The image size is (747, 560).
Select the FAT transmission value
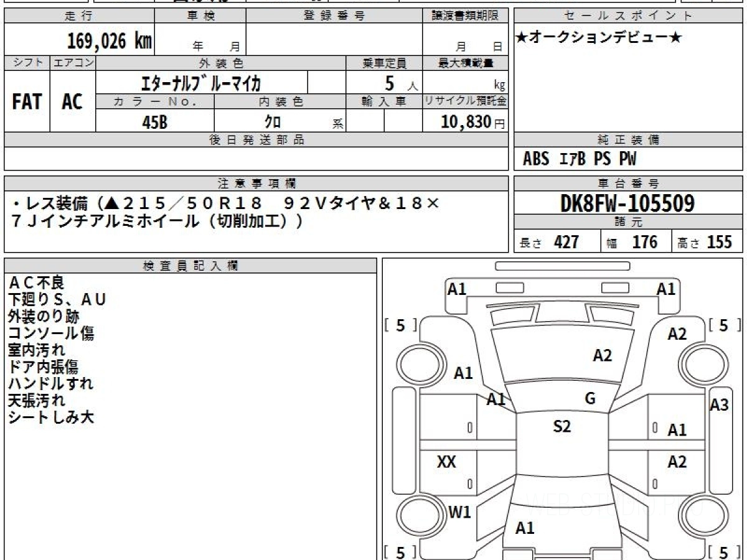[x=27, y=101]
